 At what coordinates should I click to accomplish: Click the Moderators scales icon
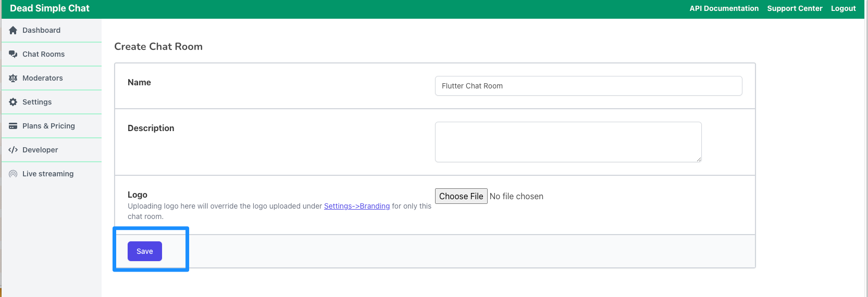(13, 78)
